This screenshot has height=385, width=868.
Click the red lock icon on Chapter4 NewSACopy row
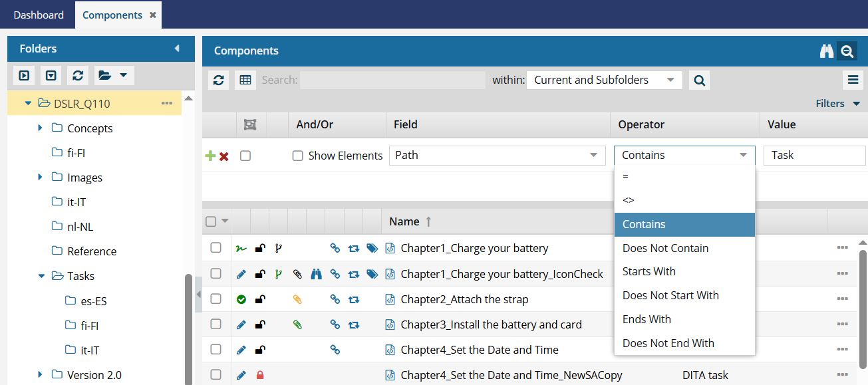(x=260, y=375)
